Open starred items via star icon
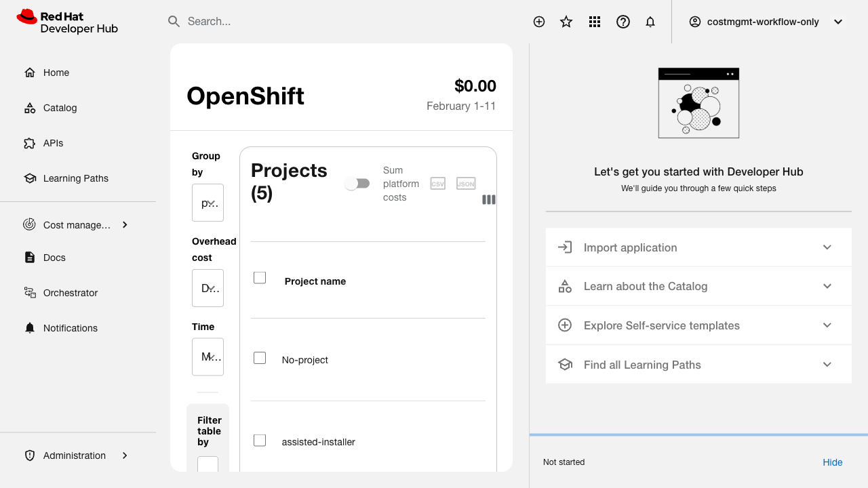 point(566,22)
